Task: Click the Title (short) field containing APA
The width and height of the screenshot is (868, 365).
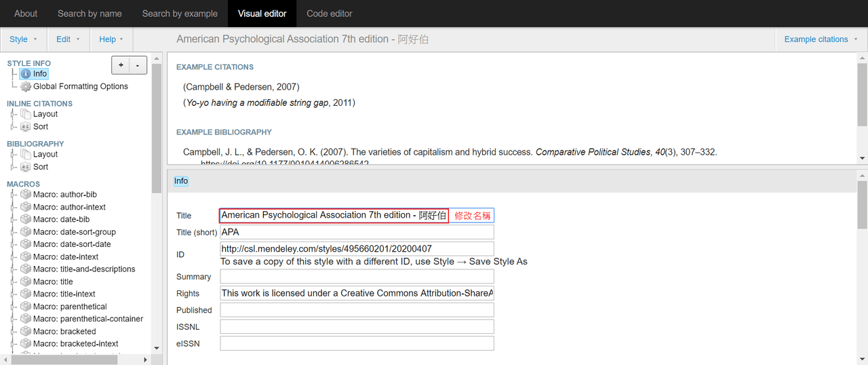Action: click(357, 232)
